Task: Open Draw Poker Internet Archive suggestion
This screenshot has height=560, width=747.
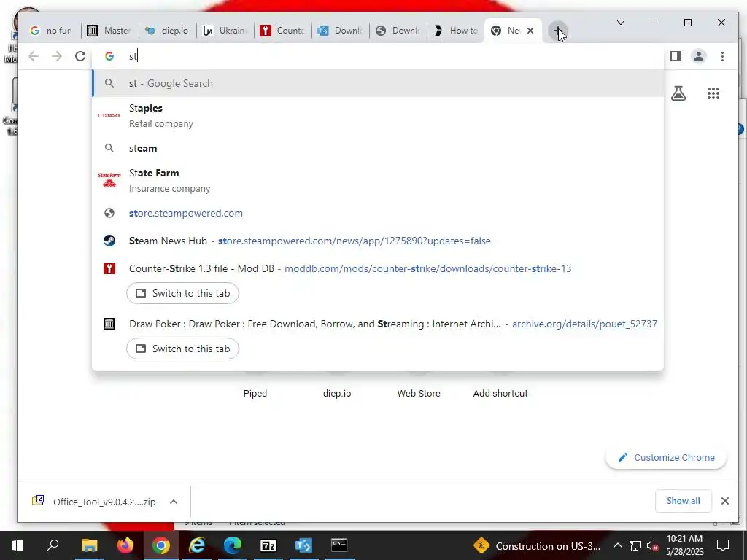Action: tap(378, 324)
